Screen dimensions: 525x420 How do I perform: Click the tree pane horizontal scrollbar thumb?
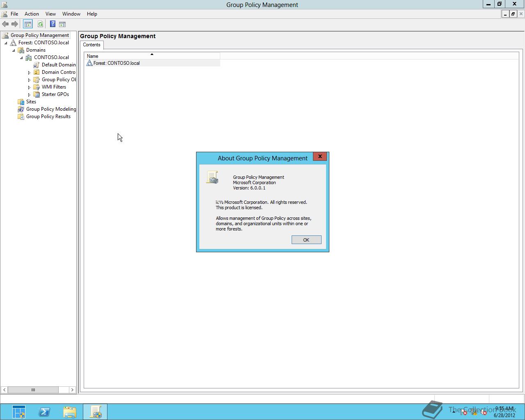33,390
